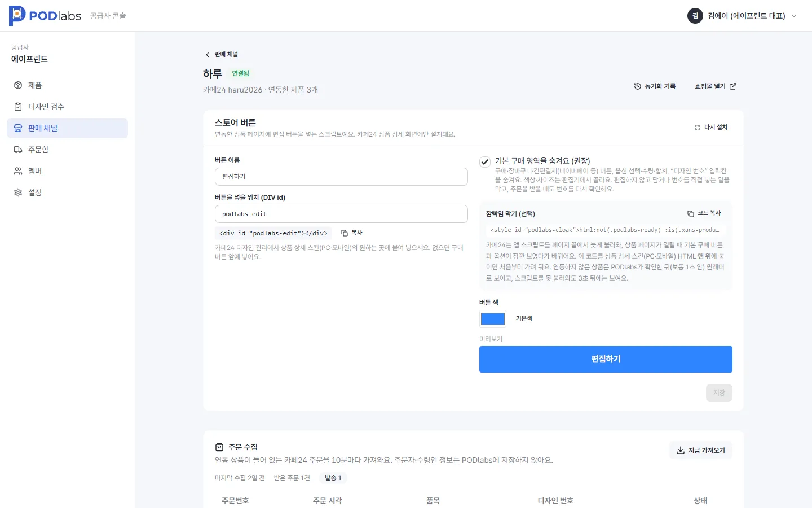This screenshot has height=508, width=812.
Task: Click 지금 가져오기 import button
Action: coord(701,450)
